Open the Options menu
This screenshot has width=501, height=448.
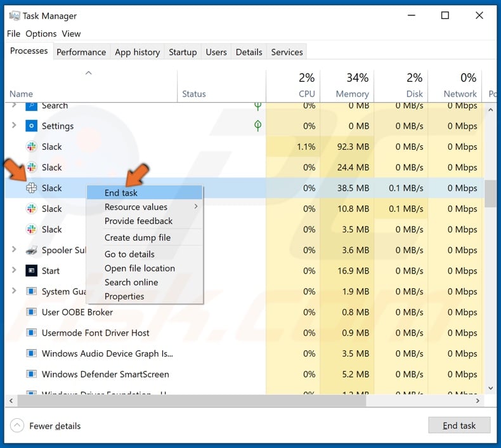click(x=41, y=34)
